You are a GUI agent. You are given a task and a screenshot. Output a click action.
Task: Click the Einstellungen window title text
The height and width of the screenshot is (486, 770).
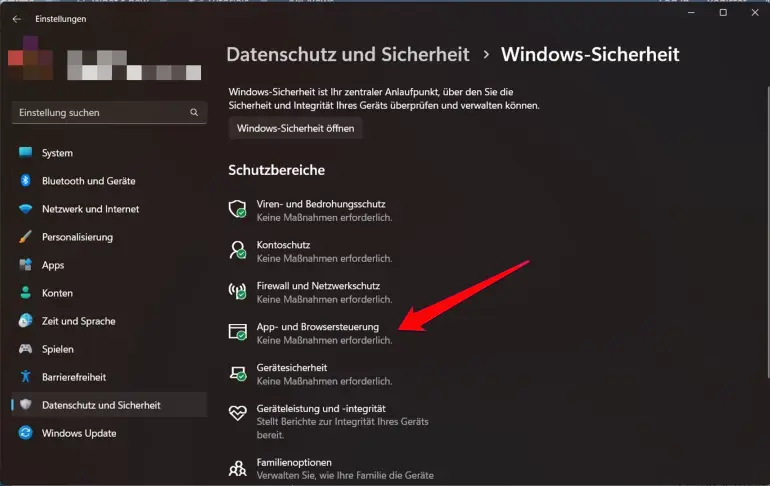(x=61, y=19)
